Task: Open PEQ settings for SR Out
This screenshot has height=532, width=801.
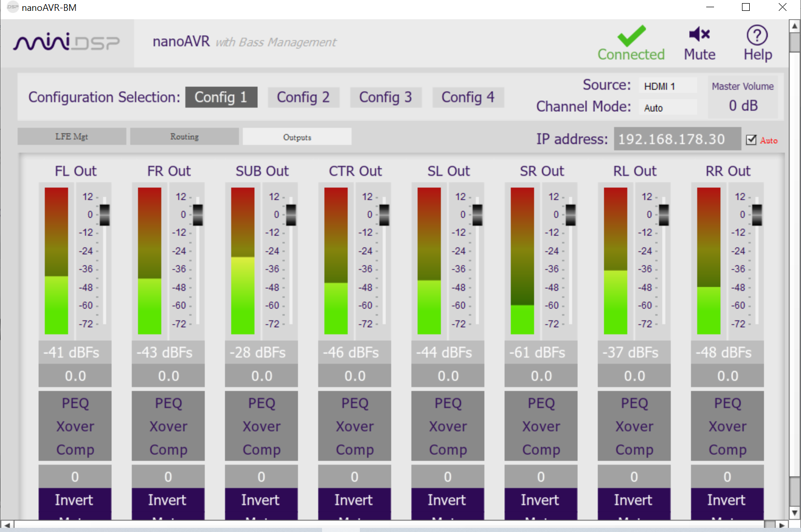Action: 541,403
